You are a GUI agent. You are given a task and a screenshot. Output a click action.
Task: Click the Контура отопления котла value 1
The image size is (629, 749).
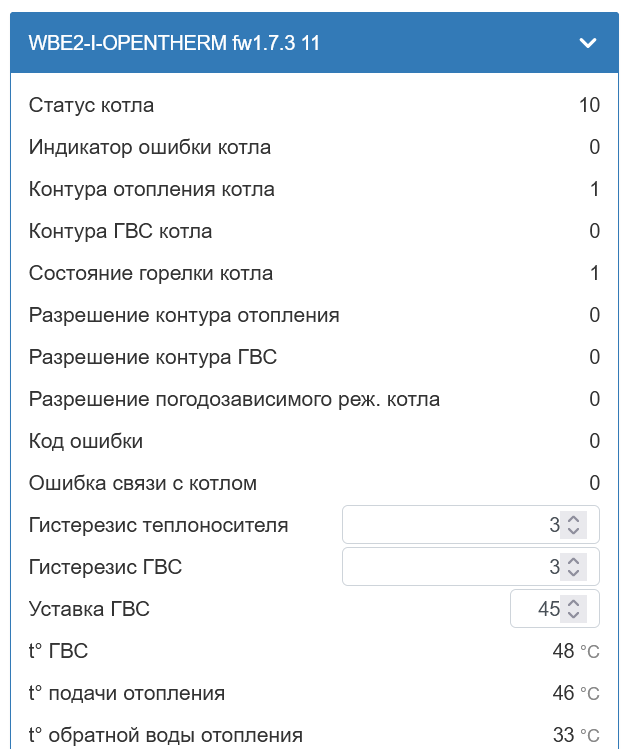coord(594,189)
